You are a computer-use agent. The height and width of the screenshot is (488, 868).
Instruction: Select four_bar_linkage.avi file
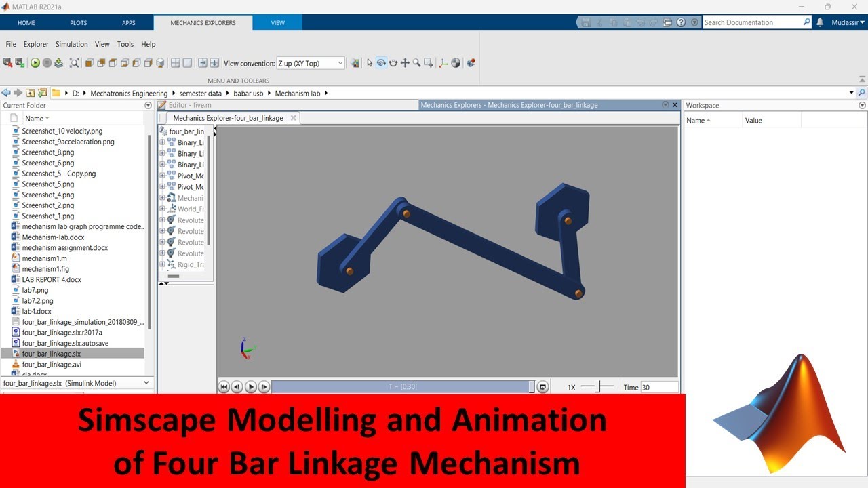pyautogui.click(x=52, y=364)
